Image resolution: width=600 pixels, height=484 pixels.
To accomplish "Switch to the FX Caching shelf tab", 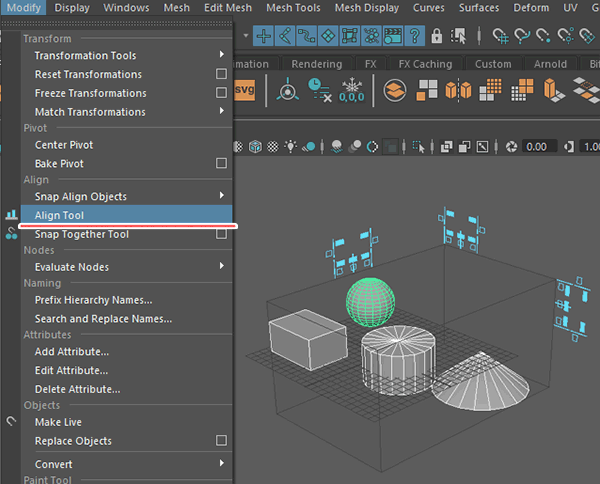I will [x=425, y=64].
